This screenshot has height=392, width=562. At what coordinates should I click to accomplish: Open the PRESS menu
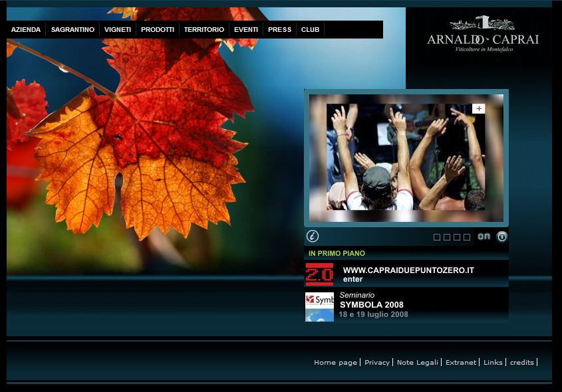(x=279, y=30)
